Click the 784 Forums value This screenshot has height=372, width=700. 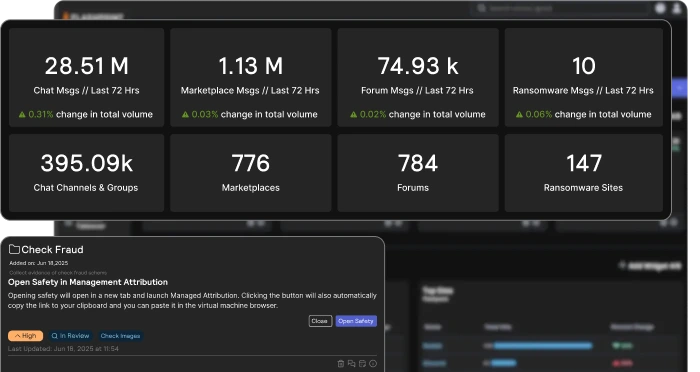[418, 163]
